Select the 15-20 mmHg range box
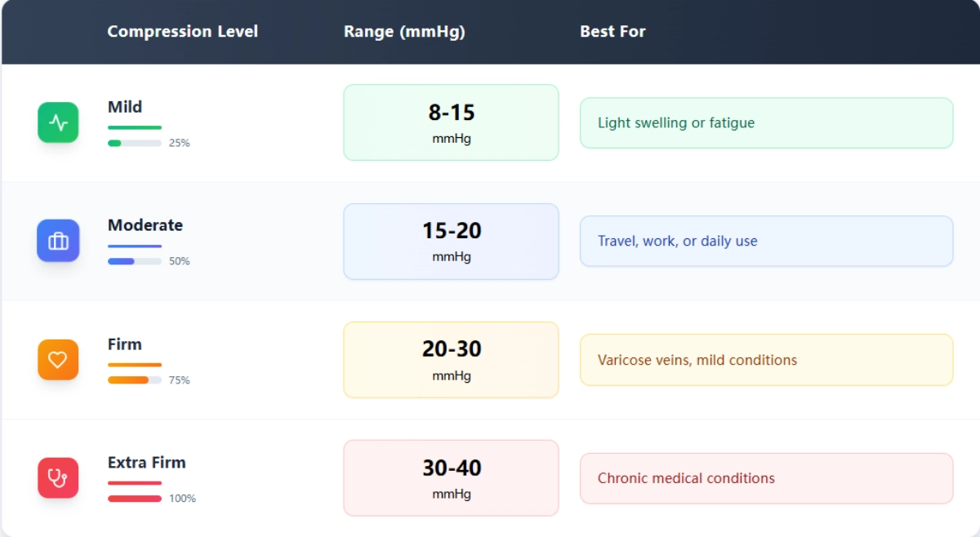 pyautogui.click(x=451, y=242)
